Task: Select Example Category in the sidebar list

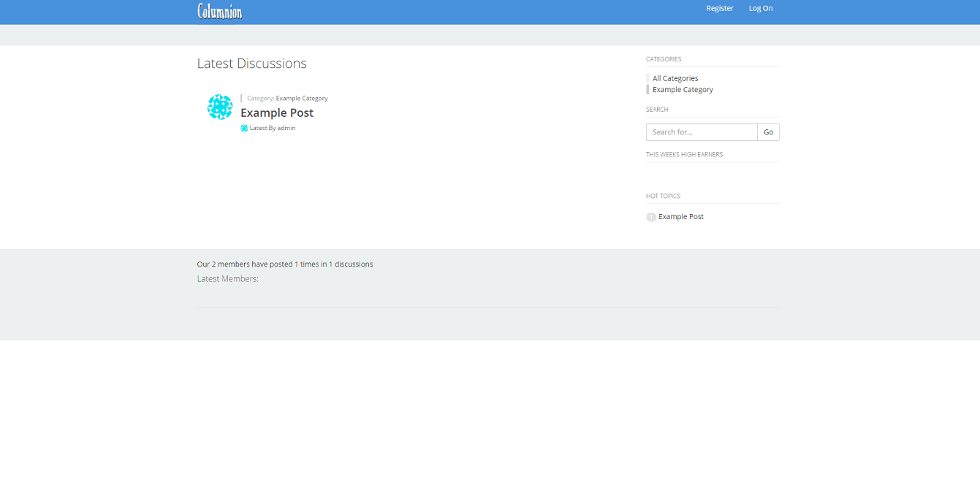Action: pyautogui.click(x=683, y=90)
